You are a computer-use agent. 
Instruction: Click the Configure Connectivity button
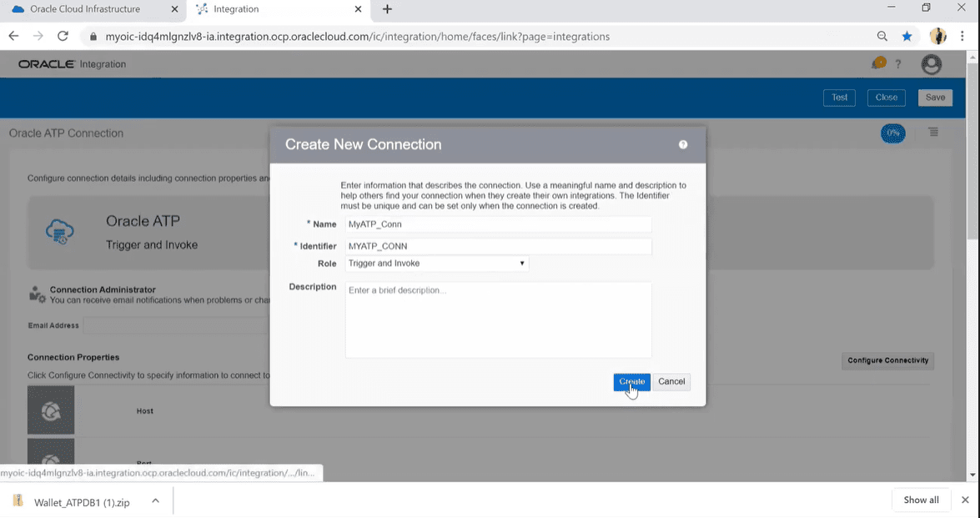click(887, 360)
